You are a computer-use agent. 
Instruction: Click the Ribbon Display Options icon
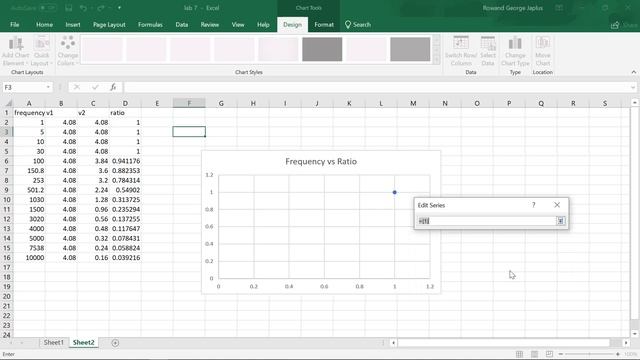click(559, 8)
